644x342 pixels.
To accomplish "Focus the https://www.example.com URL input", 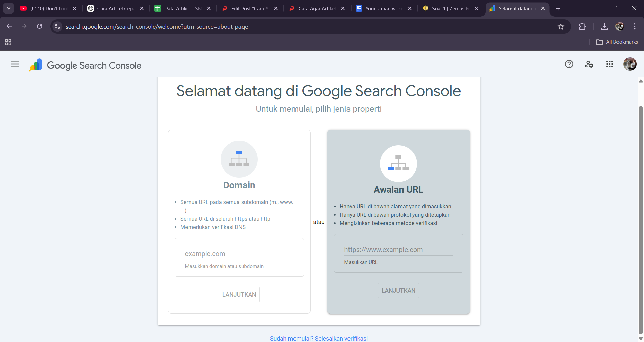I will (x=398, y=250).
